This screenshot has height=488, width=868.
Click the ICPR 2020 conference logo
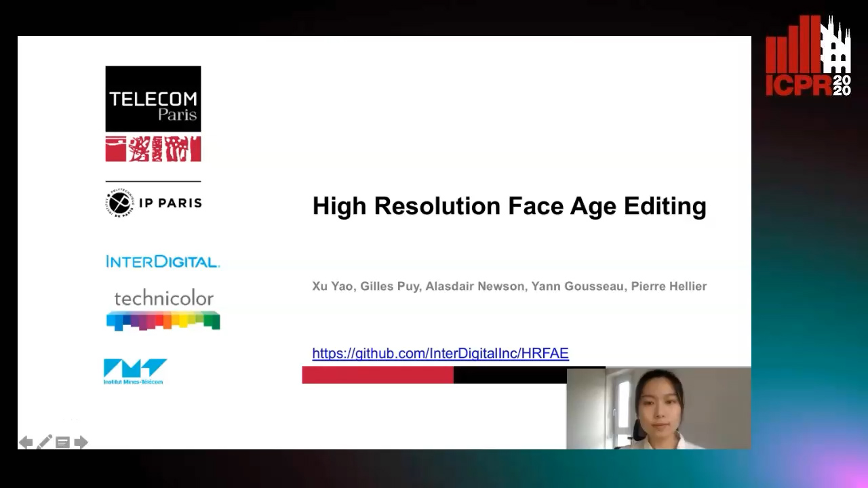[x=808, y=56]
